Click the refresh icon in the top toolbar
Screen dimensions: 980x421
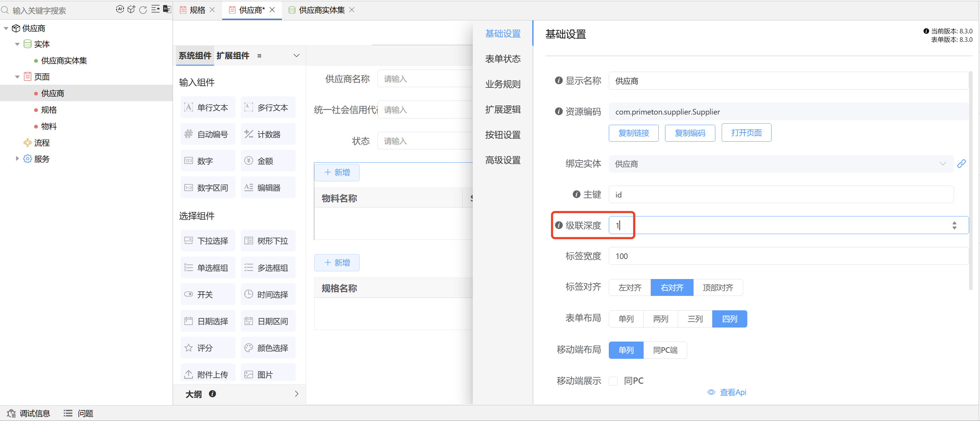143,10
